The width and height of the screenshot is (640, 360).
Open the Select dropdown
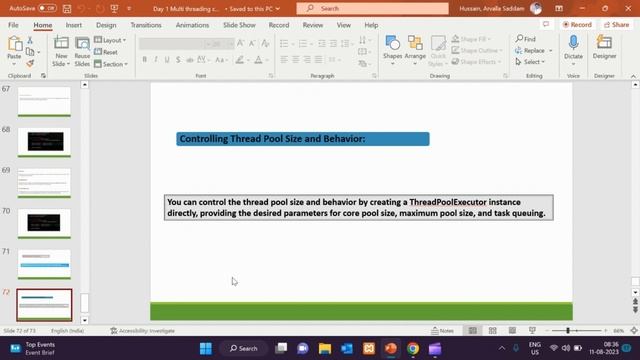[531, 62]
